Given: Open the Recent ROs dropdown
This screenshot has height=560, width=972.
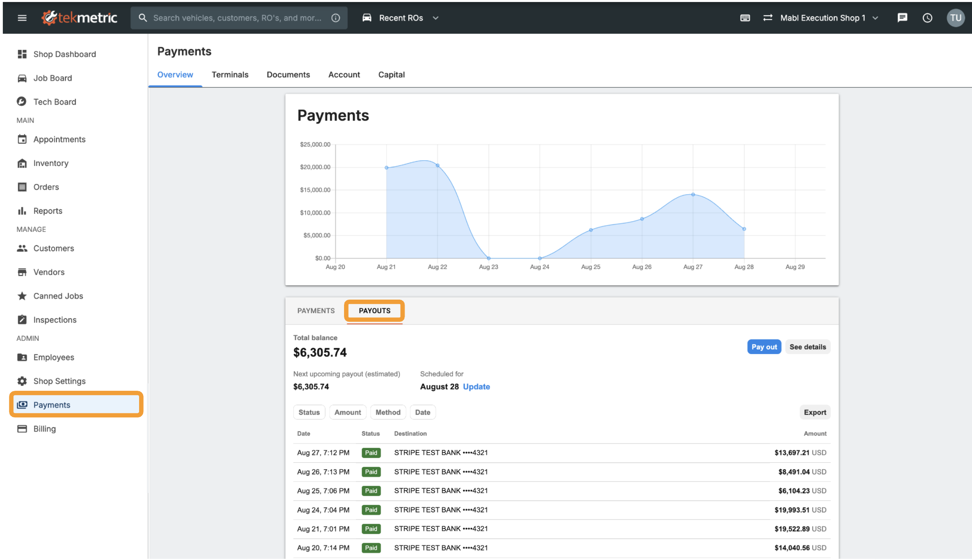Looking at the screenshot, I should [x=400, y=18].
